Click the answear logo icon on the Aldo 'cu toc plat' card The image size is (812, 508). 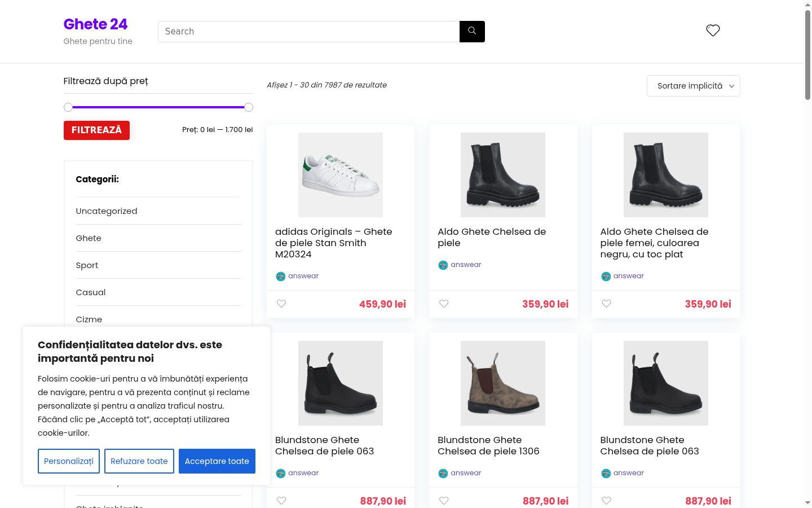[606, 276]
